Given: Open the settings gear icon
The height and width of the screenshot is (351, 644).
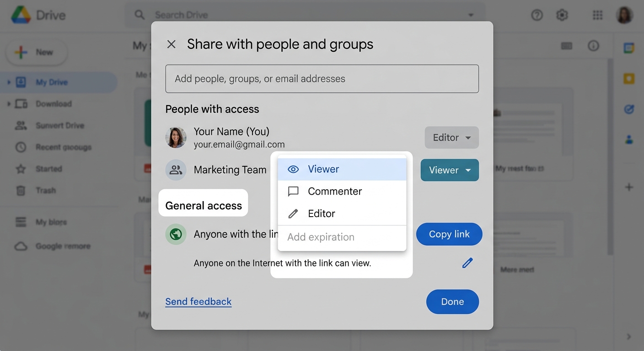Looking at the screenshot, I should coord(562,15).
